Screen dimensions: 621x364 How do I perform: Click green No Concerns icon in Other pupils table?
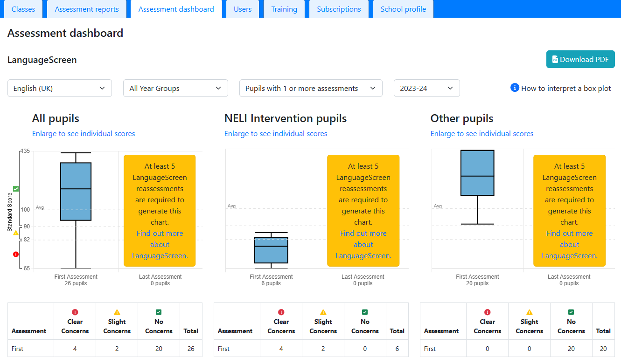[x=571, y=312]
